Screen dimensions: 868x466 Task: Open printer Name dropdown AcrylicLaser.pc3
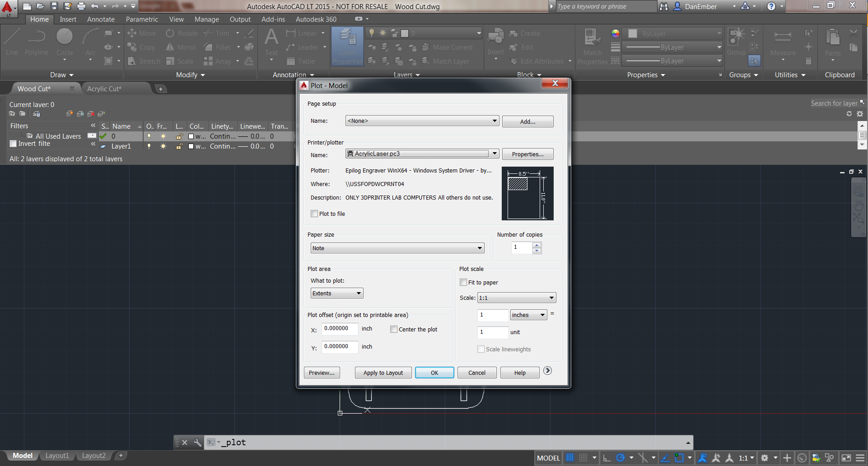tap(422, 154)
